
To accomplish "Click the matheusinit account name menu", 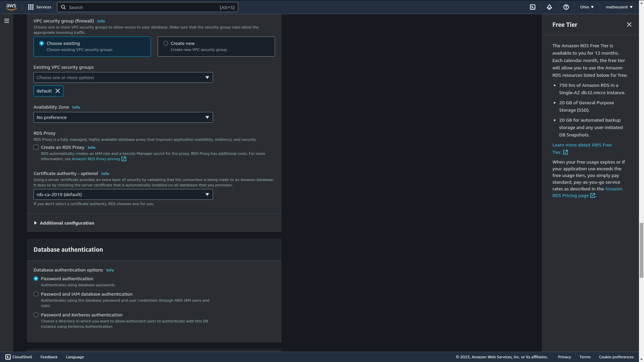I will pos(619,7).
